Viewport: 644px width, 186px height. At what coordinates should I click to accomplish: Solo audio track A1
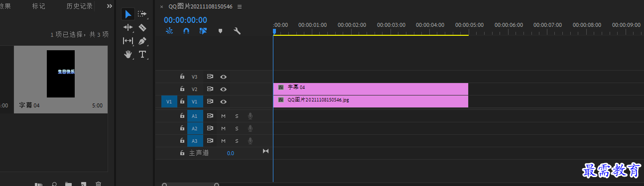237,116
